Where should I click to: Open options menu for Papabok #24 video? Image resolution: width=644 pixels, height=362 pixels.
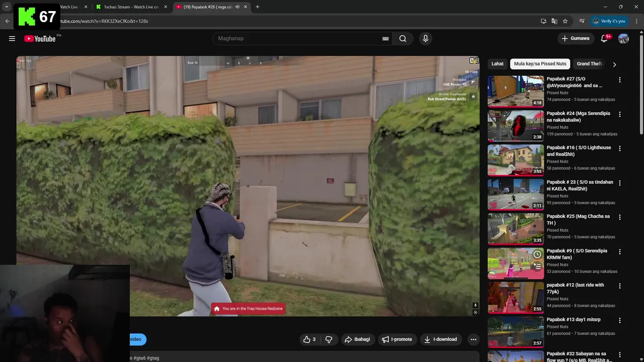pyautogui.click(x=620, y=114)
